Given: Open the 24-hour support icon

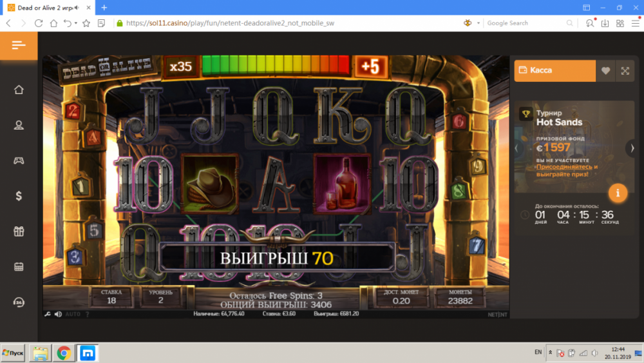Looking at the screenshot, I should tap(19, 302).
